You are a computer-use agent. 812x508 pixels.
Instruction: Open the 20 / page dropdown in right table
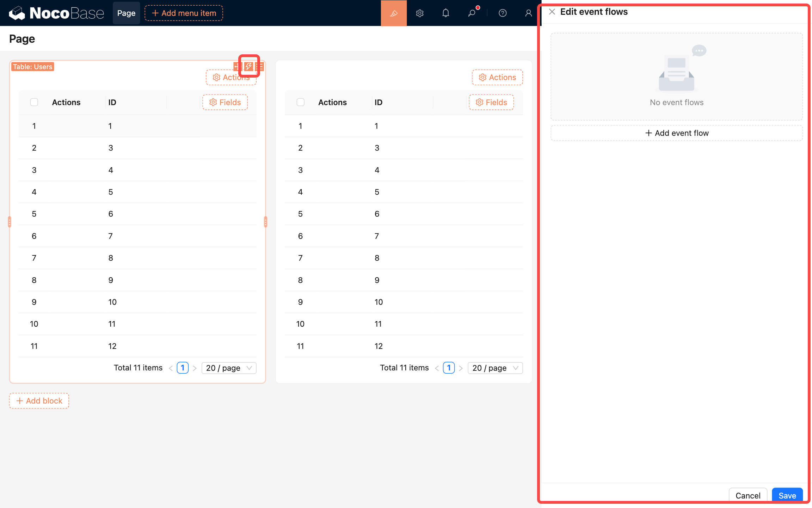(x=495, y=368)
